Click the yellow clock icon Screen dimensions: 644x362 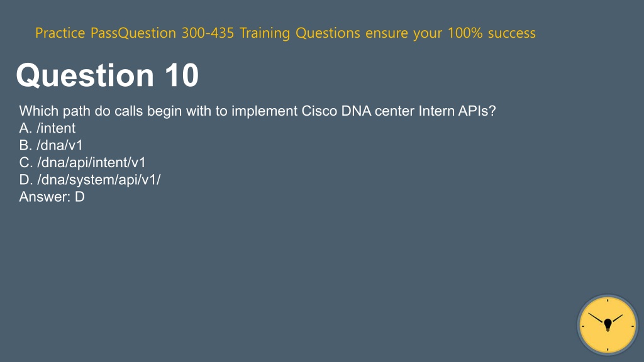608,325
